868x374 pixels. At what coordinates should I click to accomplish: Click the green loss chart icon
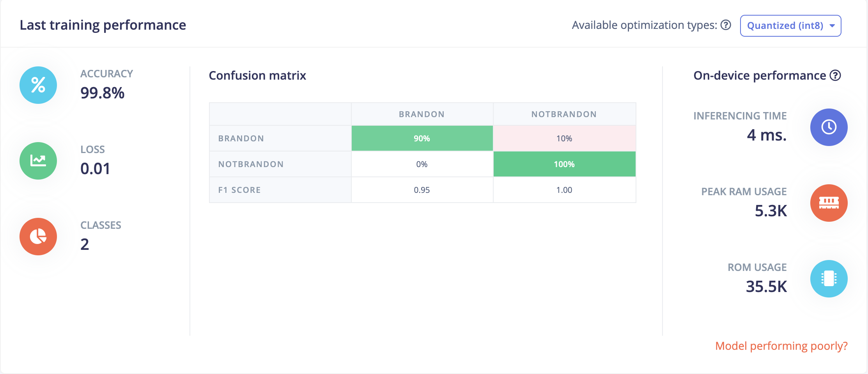tap(38, 161)
